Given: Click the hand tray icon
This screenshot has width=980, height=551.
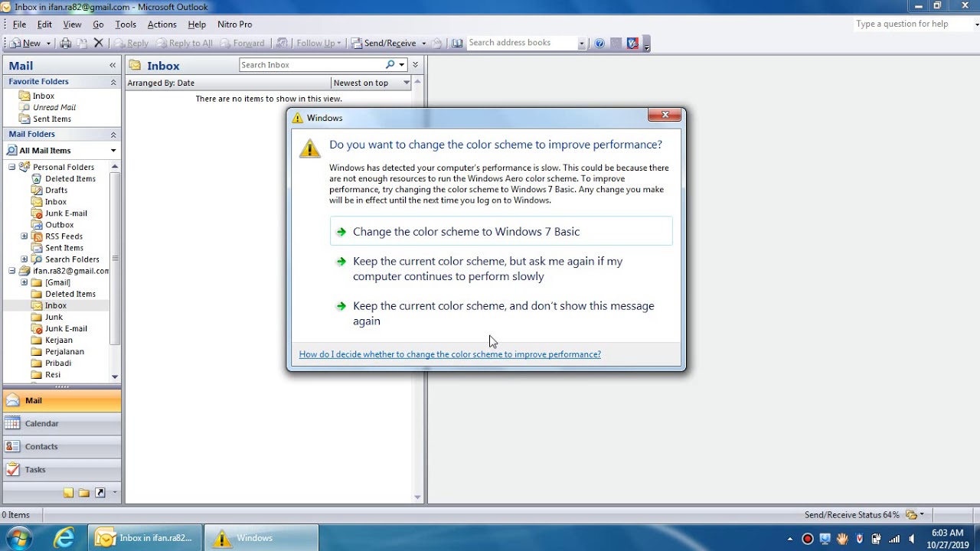Looking at the screenshot, I should [842, 539].
